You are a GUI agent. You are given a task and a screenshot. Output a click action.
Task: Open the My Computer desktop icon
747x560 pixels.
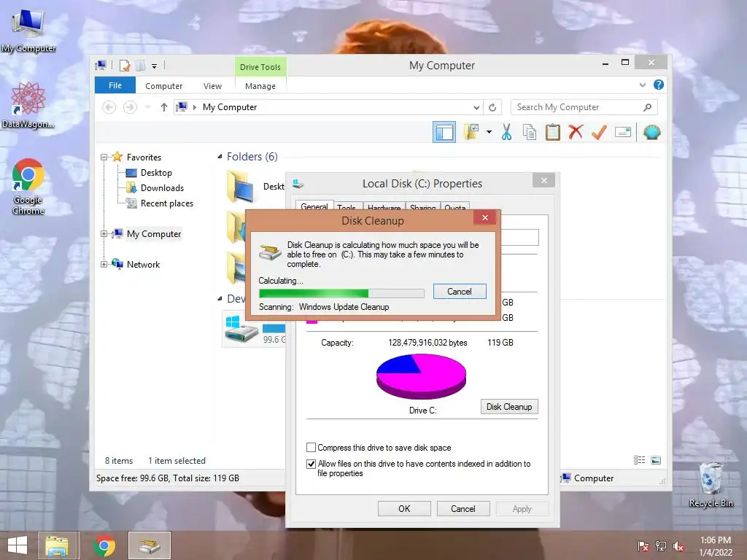pyautogui.click(x=28, y=29)
